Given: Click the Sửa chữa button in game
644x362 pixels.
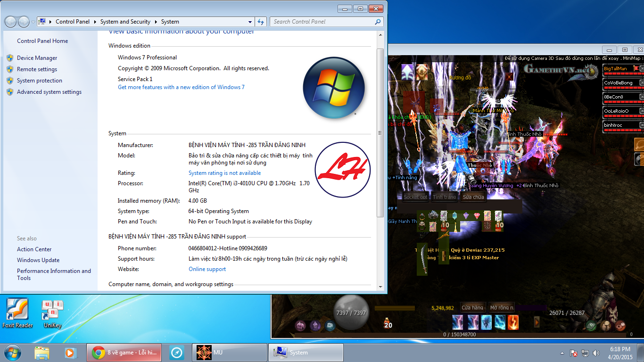Looking at the screenshot, I should coord(473,197).
